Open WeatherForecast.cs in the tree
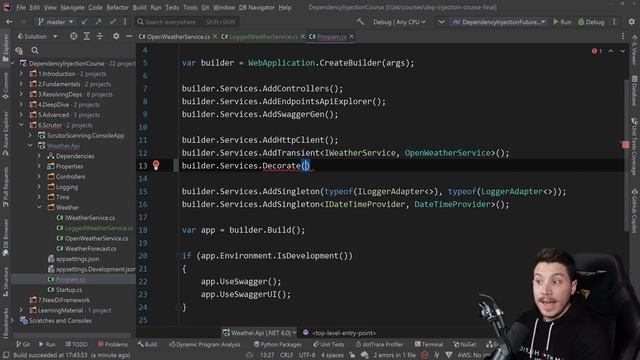 tap(87, 249)
